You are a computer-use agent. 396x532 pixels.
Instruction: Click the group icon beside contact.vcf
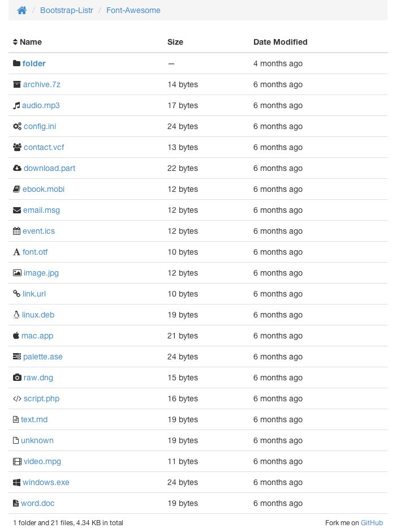coord(16,147)
